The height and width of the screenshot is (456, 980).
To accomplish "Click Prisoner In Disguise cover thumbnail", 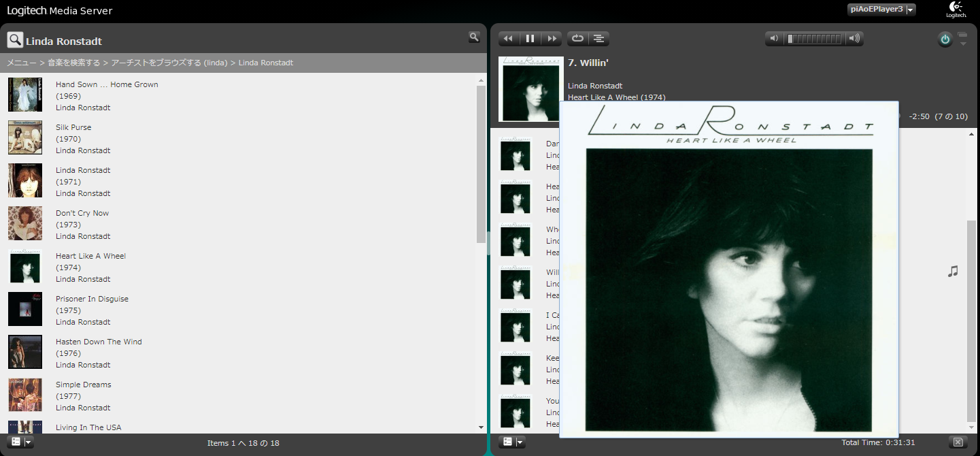I will click(25, 309).
